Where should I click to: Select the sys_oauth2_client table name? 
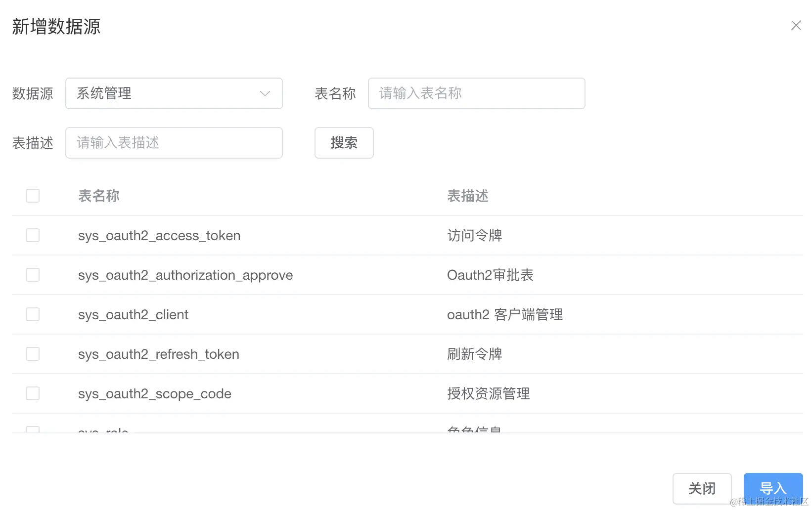[133, 315]
